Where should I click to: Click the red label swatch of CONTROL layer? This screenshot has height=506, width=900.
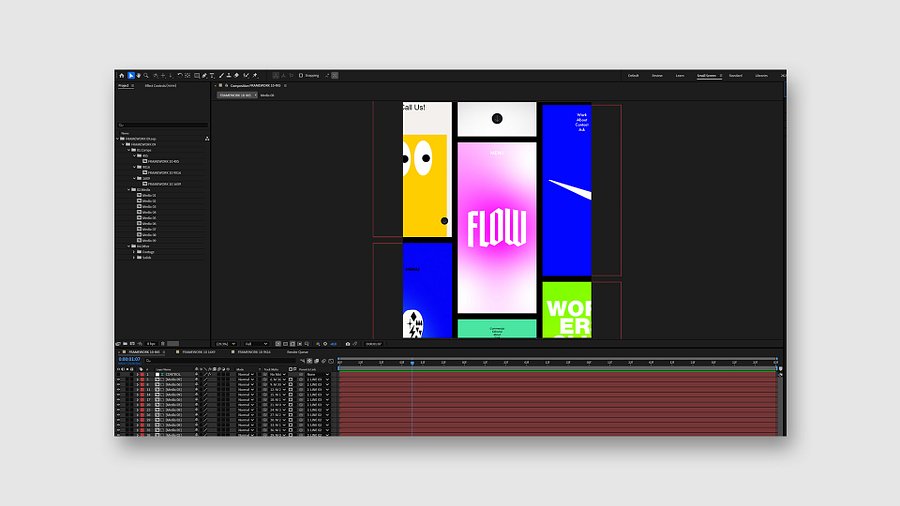pos(142,374)
